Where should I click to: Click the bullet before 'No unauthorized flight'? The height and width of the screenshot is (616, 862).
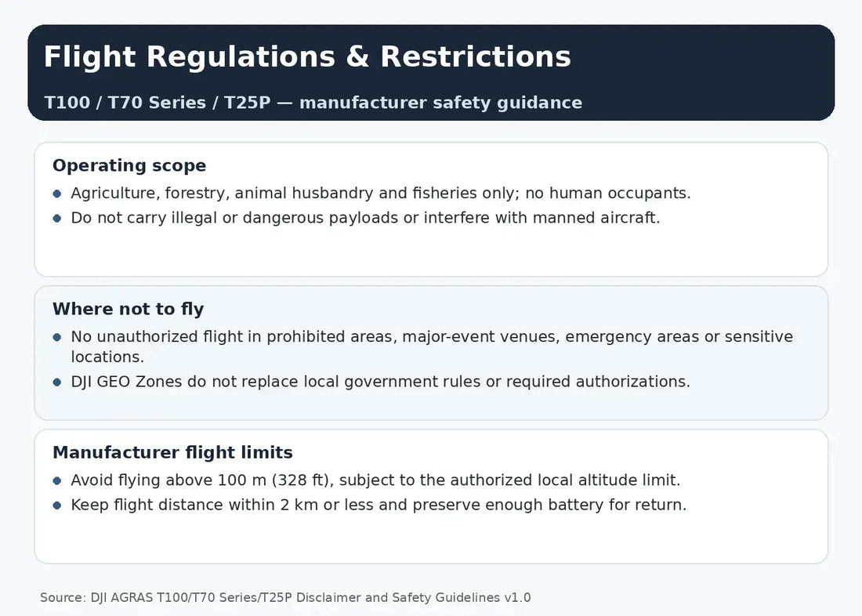coord(57,337)
